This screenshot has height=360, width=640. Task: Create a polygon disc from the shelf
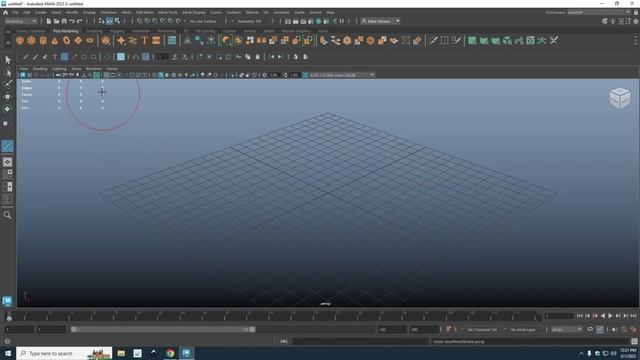pyautogui.click(x=90, y=40)
